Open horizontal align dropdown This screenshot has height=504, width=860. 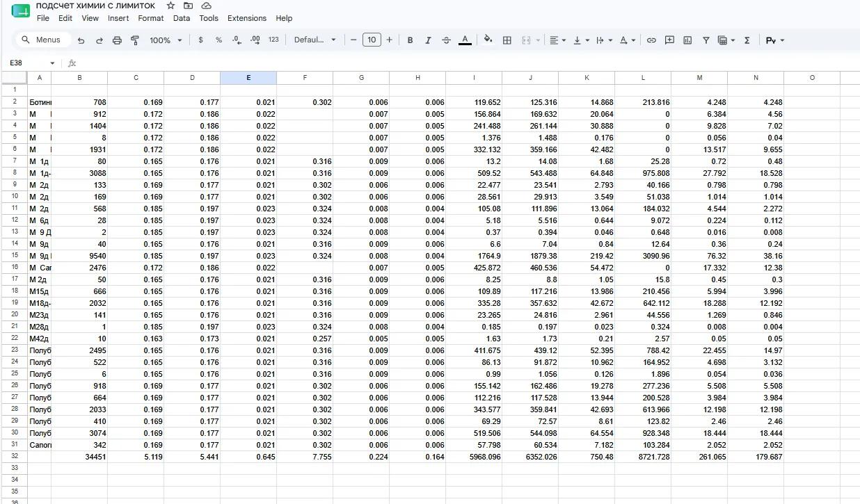[558, 40]
